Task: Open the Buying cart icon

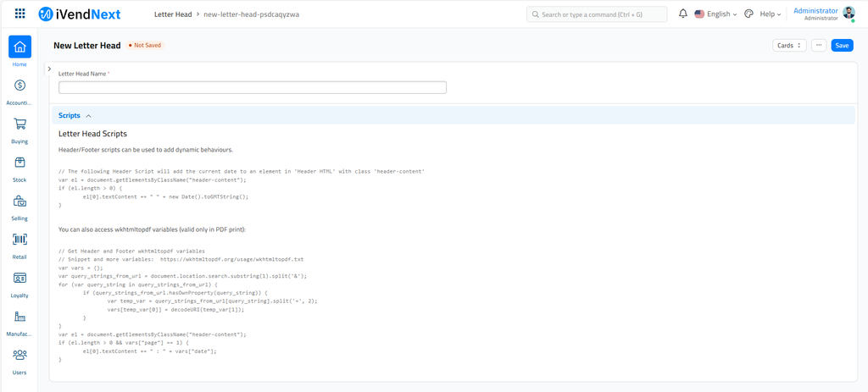Action: click(x=19, y=124)
